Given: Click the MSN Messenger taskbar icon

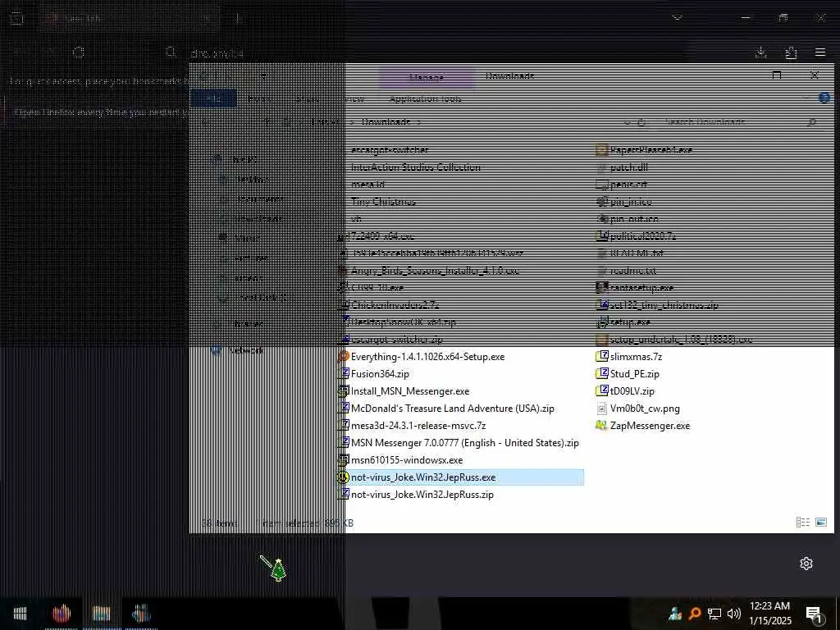Looking at the screenshot, I should (x=141, y=614).
